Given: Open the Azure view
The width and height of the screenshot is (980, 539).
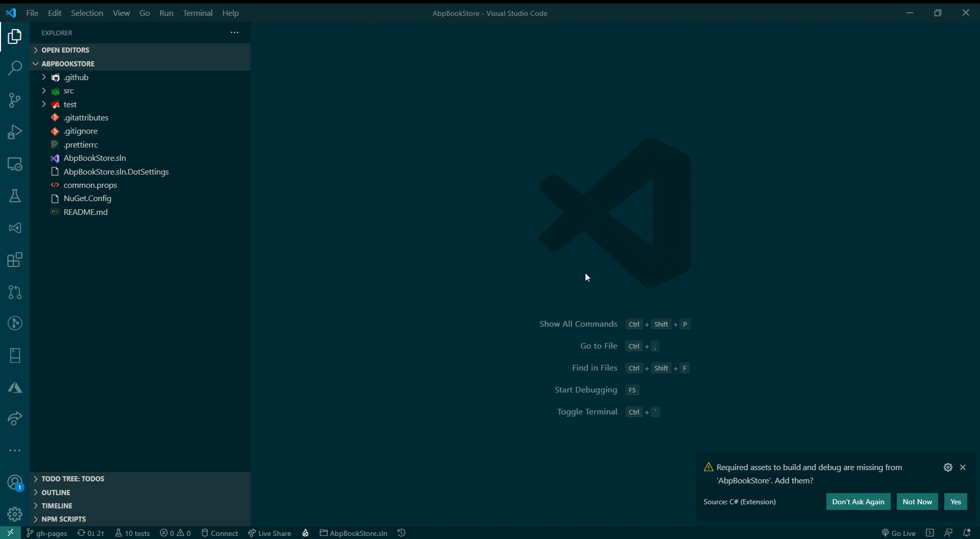Looking at the screenshot, I should 15,388.
